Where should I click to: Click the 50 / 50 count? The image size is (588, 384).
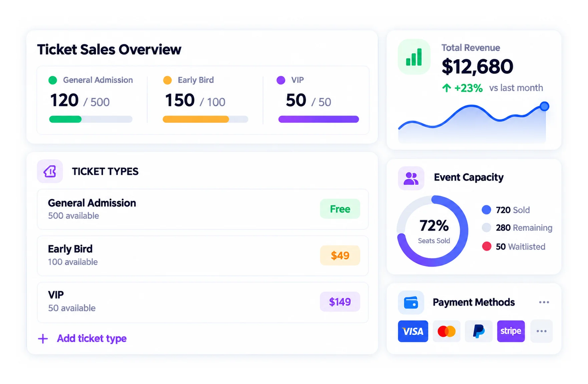(308, 101)
